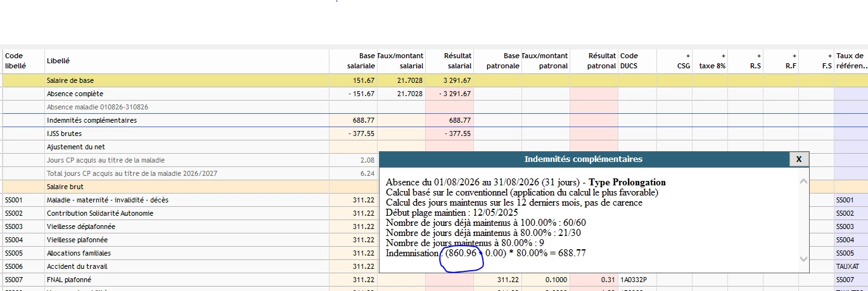Click DUCS code 1A0332P cell
This screenshot has height=291, width=868.
coord(637,280)
